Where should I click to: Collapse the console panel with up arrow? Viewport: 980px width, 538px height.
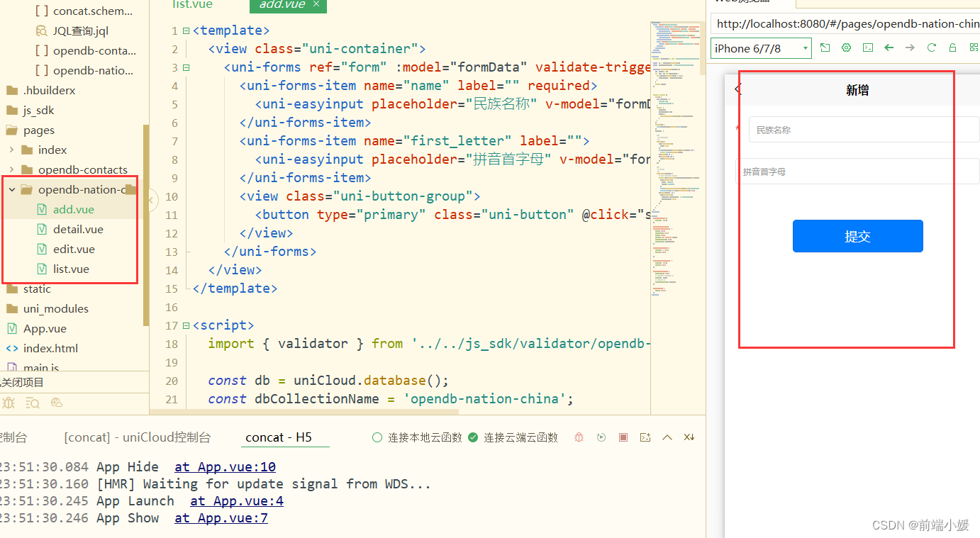667,437
